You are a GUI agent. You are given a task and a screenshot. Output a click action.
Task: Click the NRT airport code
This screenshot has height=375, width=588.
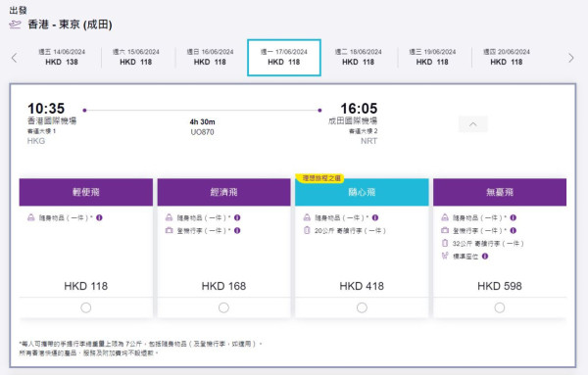(x=369, y=141)
